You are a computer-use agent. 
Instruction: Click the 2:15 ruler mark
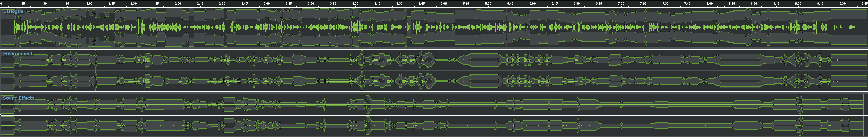click(x=200, y=4)
